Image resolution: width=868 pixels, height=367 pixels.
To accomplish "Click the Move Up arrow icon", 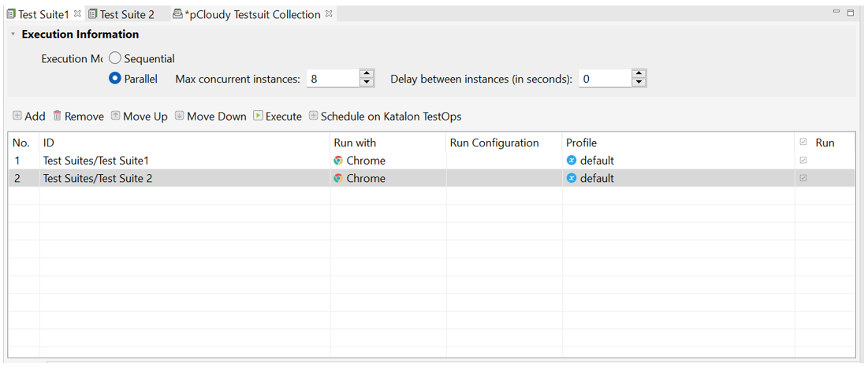I will (115, 116).
